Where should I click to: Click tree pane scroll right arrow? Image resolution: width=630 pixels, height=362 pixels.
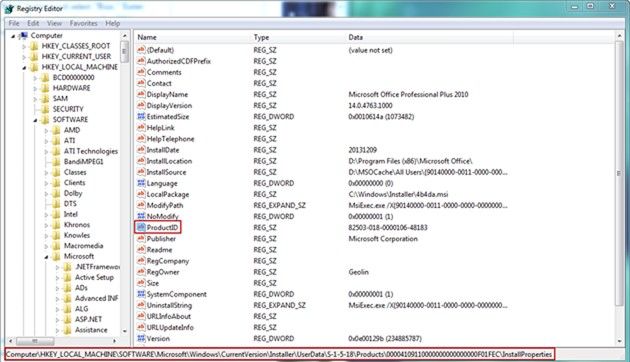115,341
